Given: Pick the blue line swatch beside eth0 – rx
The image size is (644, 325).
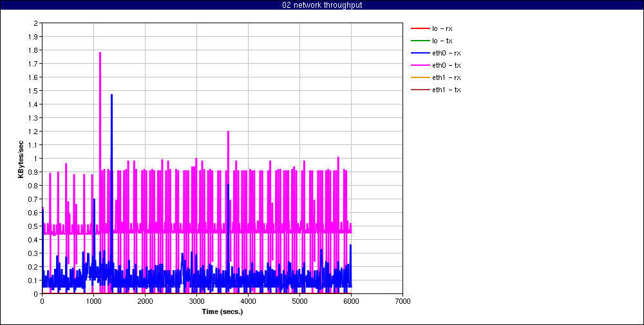Looking at the screenshot, I should (420, 53).
